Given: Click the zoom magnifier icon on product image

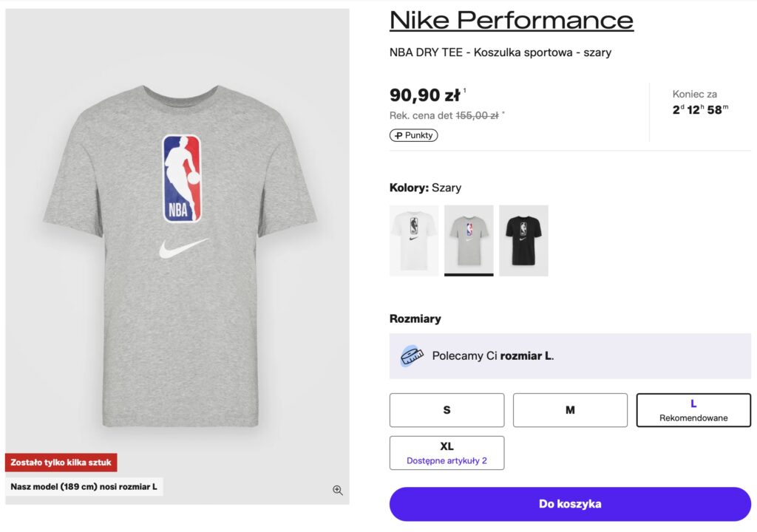Looking at the screenshot, I should 338,490.
